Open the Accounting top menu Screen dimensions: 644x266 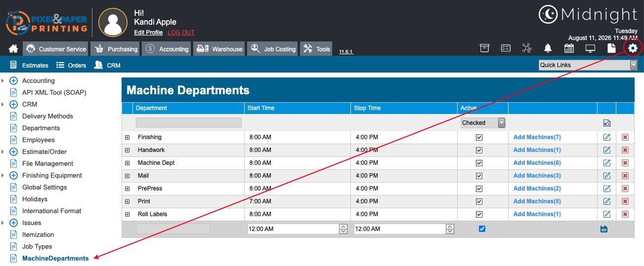[x=167, y=49]
